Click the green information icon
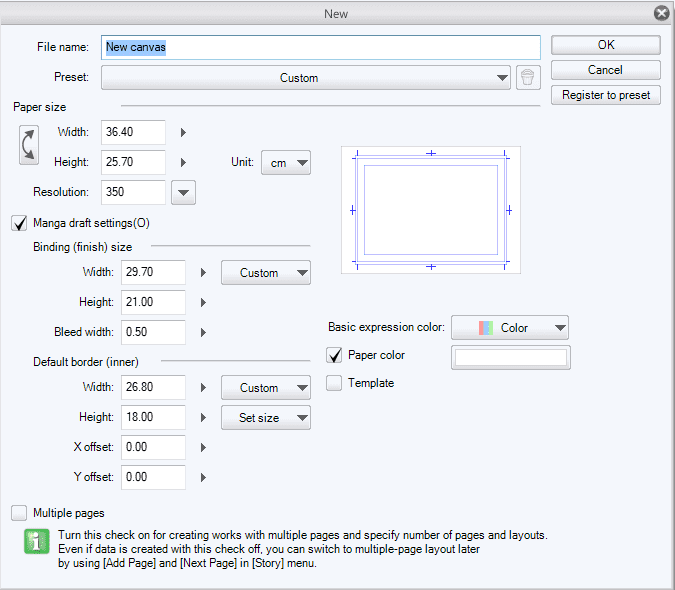Image resolution: width=675 pixels, height=590 pixels. (x=31, y=543)
